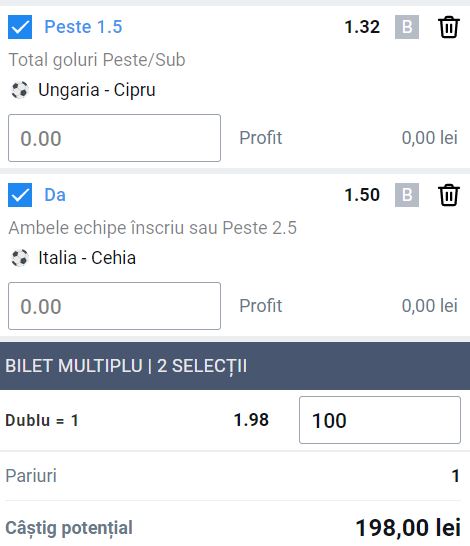The width and height of the screenshot is (470, 546).
Task: Collapse the BILET MULTIPLU 2 SELECȚII header
Action: coord(235,366)
